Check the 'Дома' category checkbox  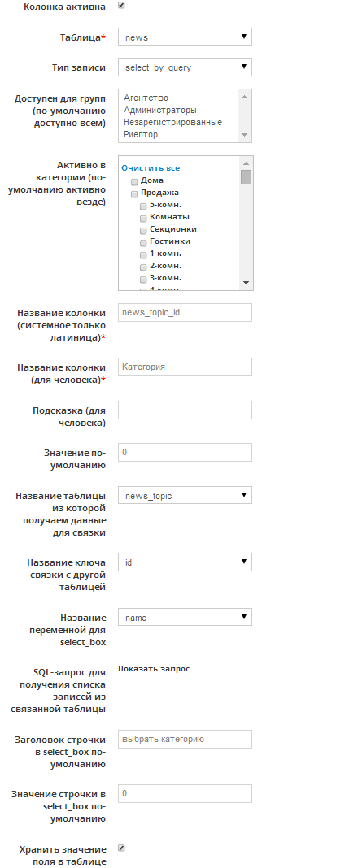(x=134, y=181)
